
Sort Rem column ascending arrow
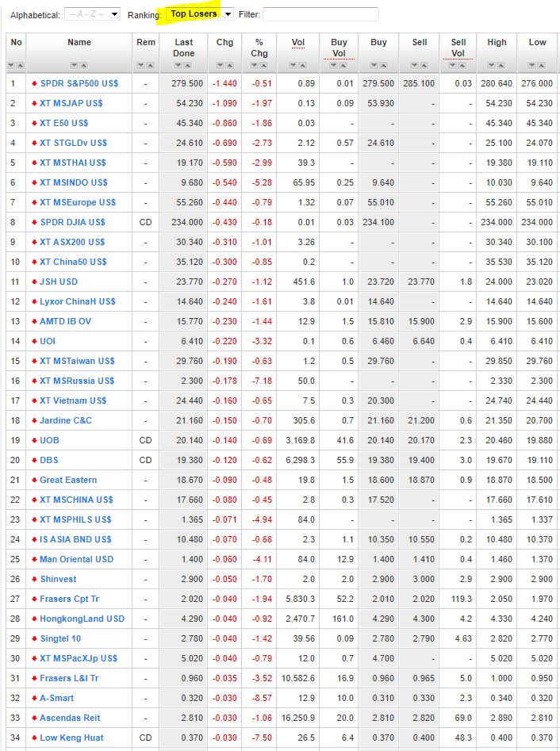(150, 66)
